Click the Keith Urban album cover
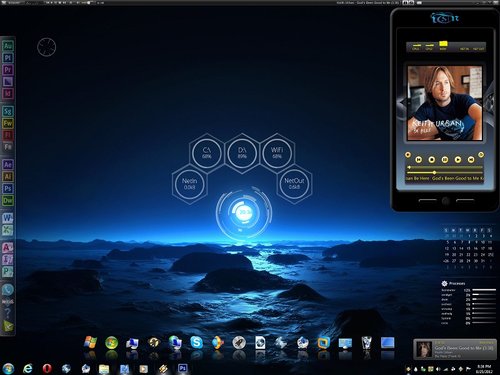500x375 pixels. pos(445,103)
